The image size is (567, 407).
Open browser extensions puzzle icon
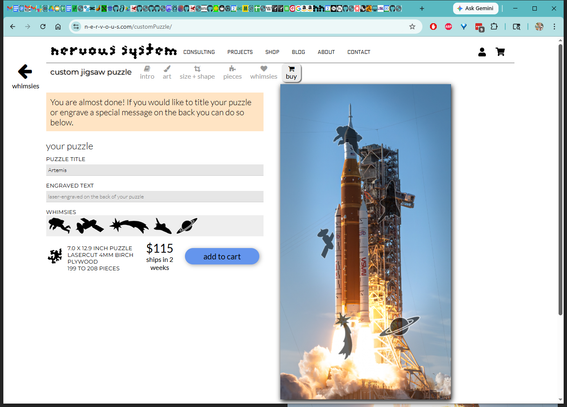[494, 26]
